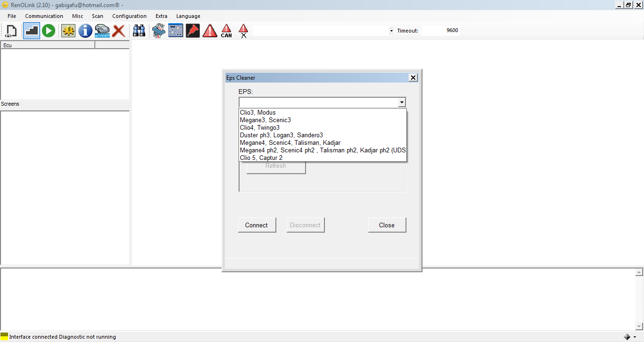This screenshot has width=644, height=342.
Task: Click the binary data chip icon
Action: pyautogui.click(x=159, y=31)
